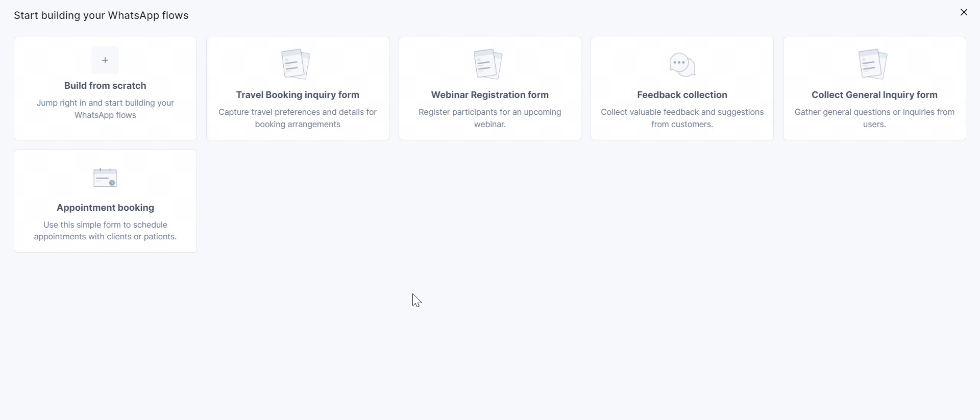Open the Build from scratch title
980x420 pixels.
[105, 86]
